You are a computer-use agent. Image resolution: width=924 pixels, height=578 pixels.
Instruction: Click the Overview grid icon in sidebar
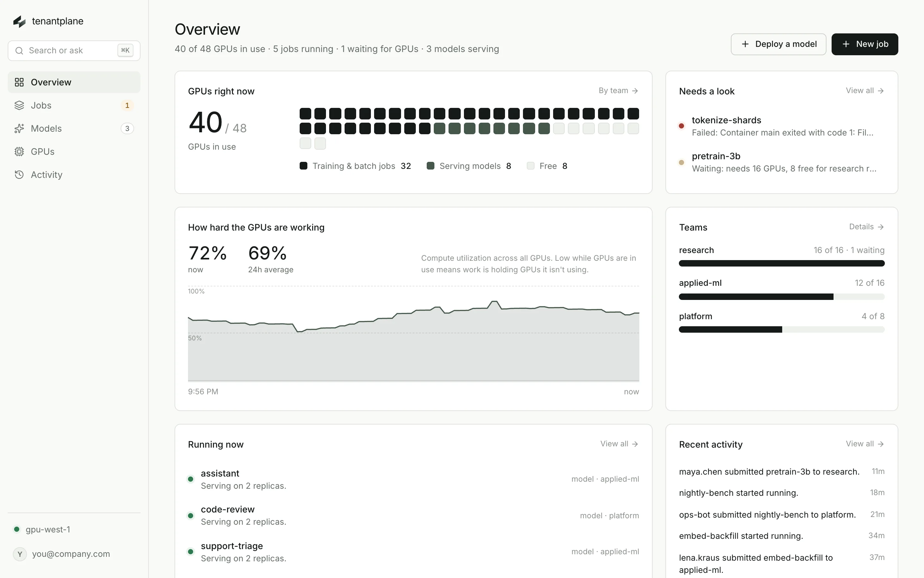[x=19, y=82]
